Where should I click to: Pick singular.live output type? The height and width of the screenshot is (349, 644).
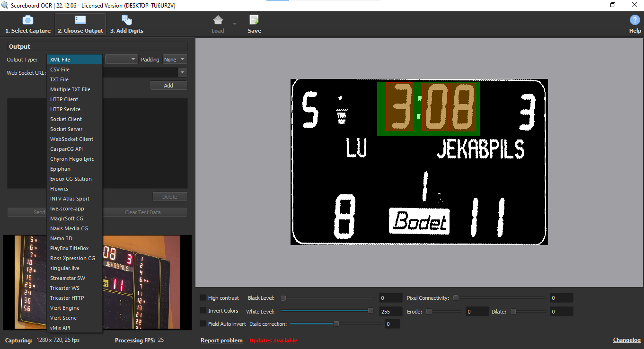[x=74, y=268]
